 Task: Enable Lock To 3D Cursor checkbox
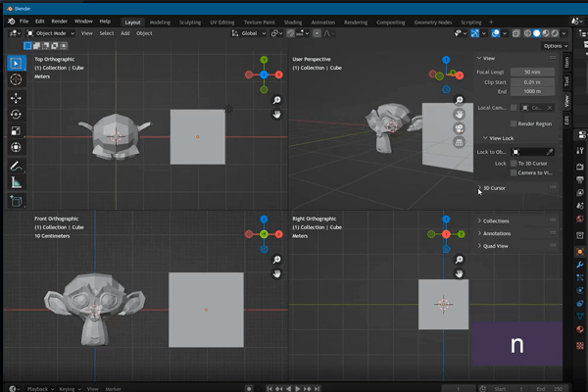pyautogui.click(x=514, y=164)
